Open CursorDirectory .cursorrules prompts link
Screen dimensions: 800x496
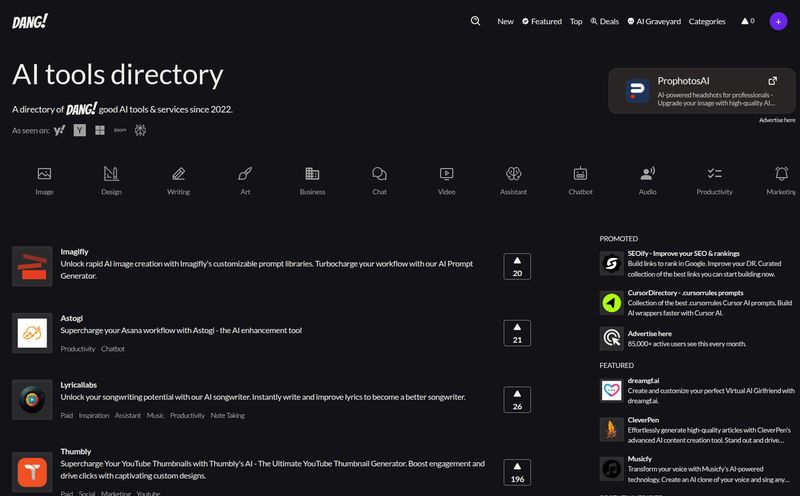tap(685, 293)
